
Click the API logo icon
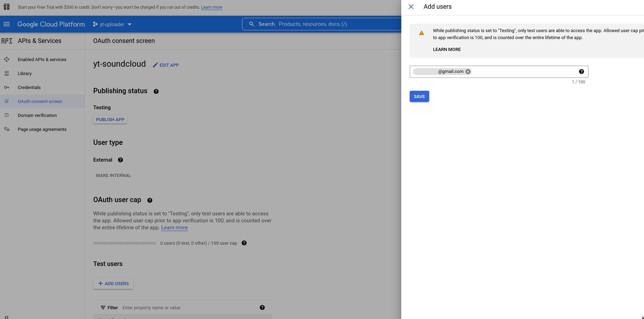click(7, 41)
